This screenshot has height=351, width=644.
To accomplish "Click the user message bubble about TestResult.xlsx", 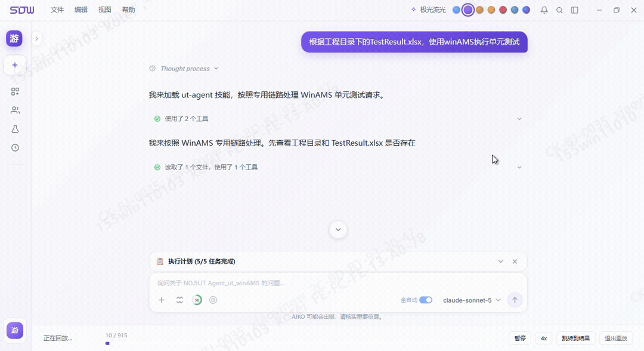I will click(414, 42).
